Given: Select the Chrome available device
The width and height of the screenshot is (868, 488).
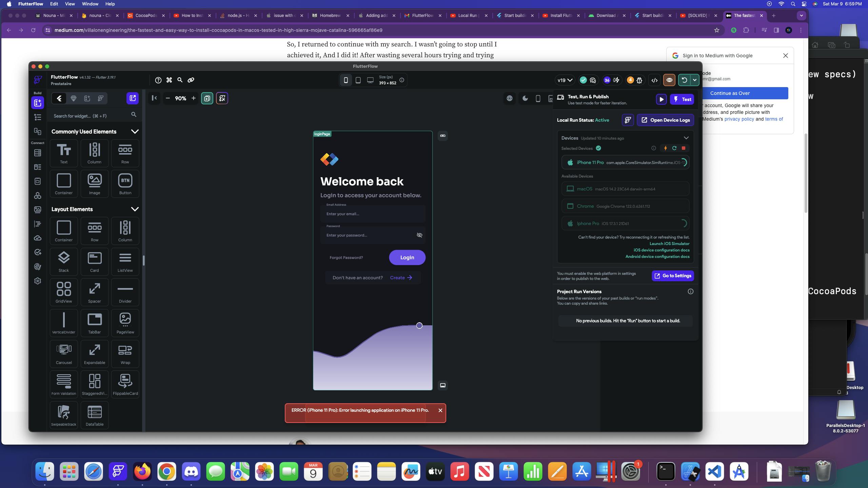Looking at the screenshot, I should 625,206.
